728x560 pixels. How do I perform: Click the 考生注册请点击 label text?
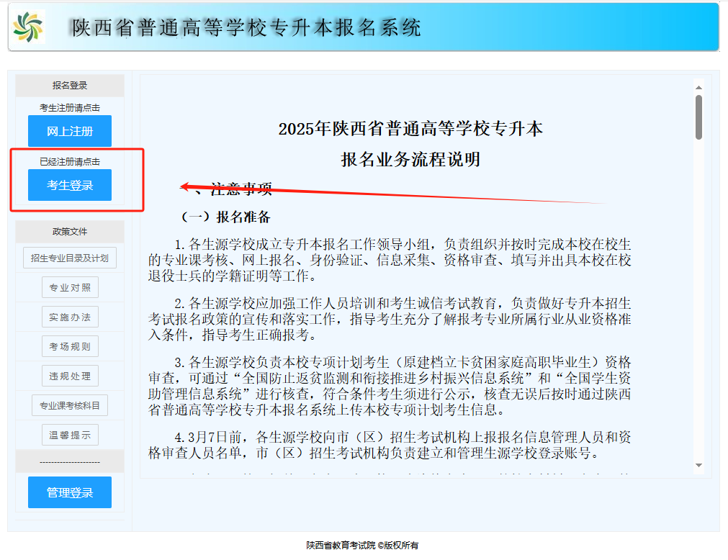point(69,107)
